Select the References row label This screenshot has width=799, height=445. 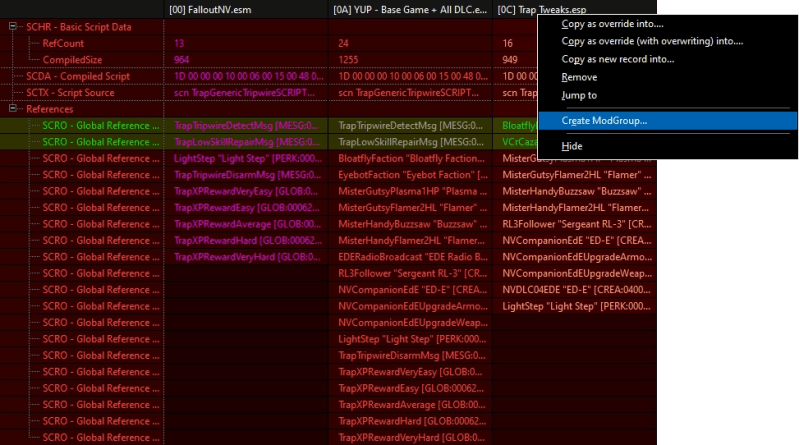click(x=49, y=109)
